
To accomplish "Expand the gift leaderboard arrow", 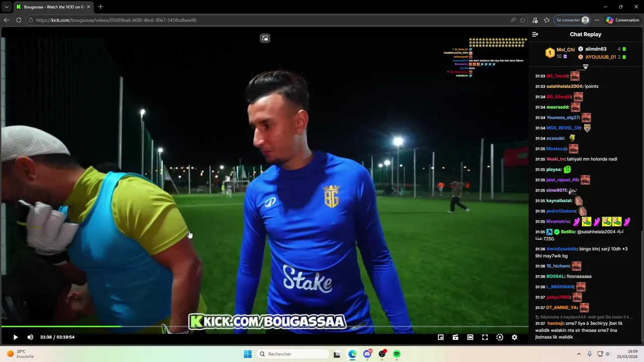I will (586, 66).
